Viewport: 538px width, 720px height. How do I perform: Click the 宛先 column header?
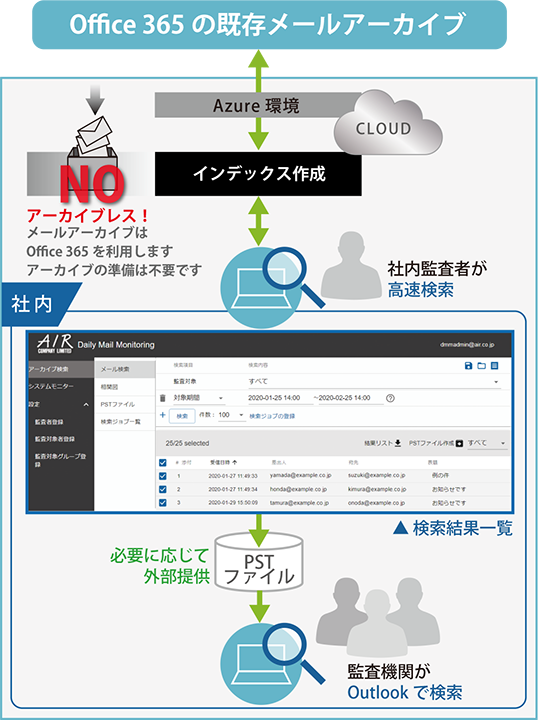pyautogui.click(x=354, y=462)
